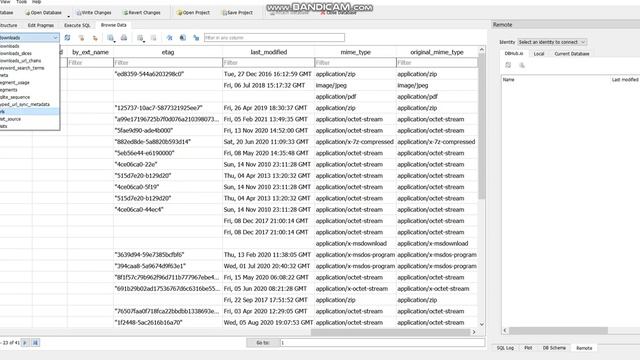Click the table scrollbar right arrow
The height and width of the screenshot is (360, 640).
coord(474,332)
